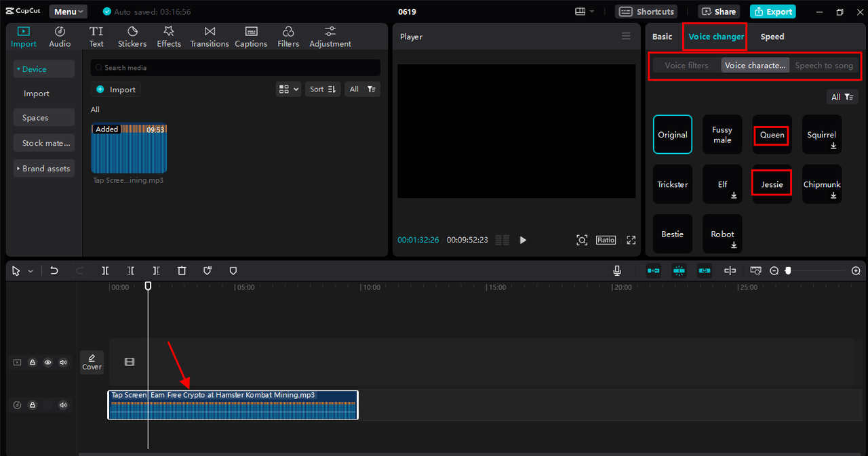Screen dimensions: 868x456
Task: Click the Export button
Action: [773, 12]
